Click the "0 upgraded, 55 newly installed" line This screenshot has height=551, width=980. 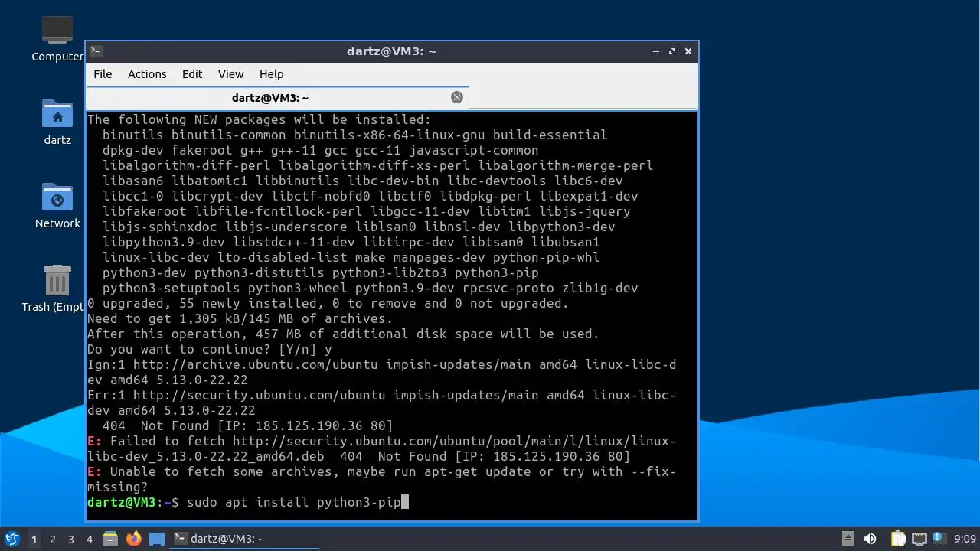pyautogui.click(x=328, y=303)
